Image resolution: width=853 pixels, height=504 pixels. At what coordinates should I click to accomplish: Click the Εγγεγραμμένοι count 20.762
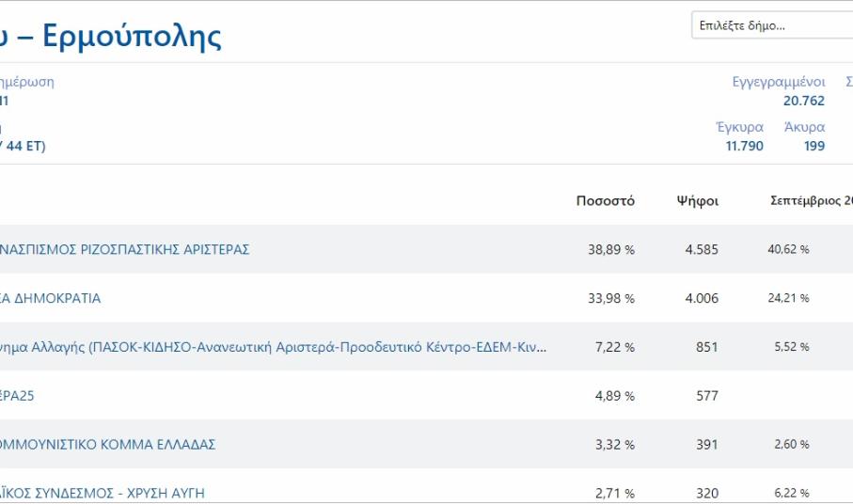803,101
